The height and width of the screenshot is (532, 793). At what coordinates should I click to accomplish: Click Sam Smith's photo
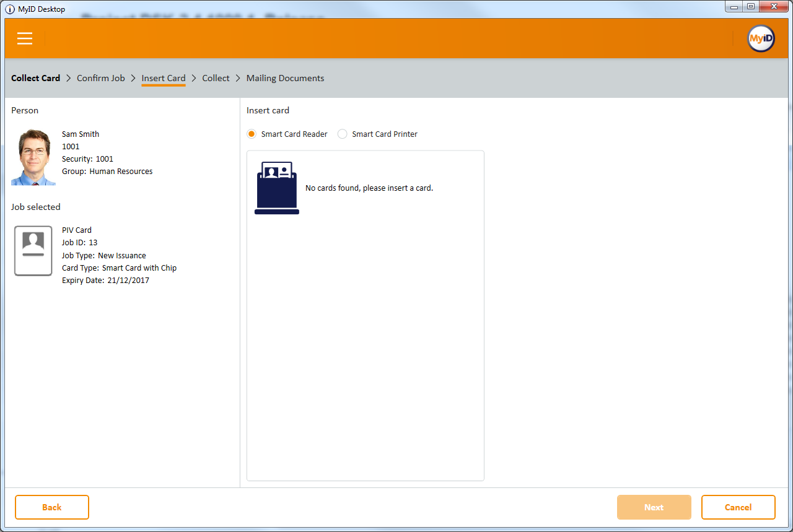pos(33,157)
